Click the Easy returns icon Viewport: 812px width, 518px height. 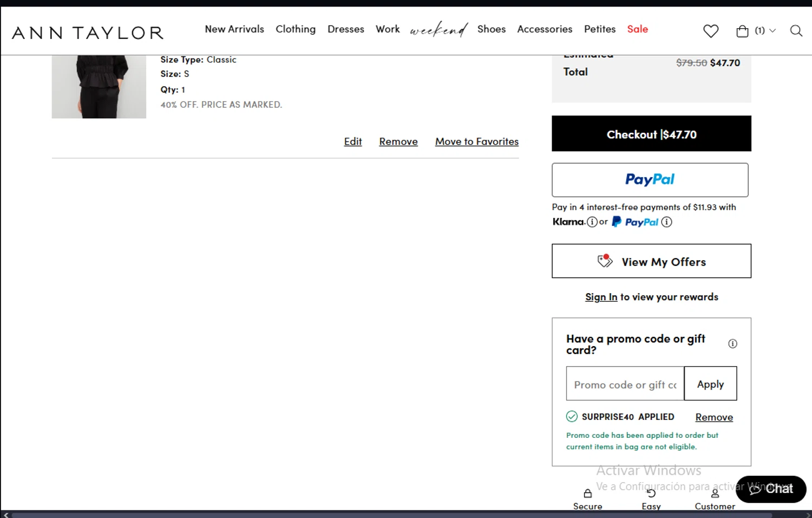pos(651,493)
